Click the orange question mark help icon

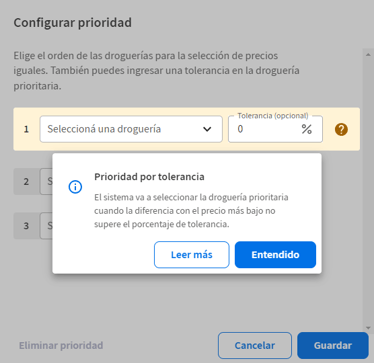pos(341,129)
